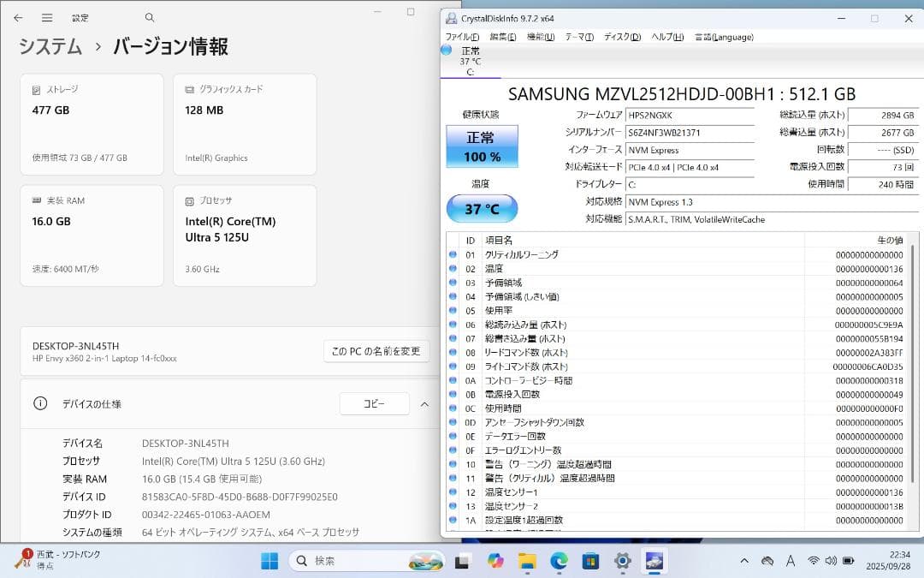This screenshot has width=924, height=578.
Task: Click the Settings back arrow
Action: [x=17, y=17]
